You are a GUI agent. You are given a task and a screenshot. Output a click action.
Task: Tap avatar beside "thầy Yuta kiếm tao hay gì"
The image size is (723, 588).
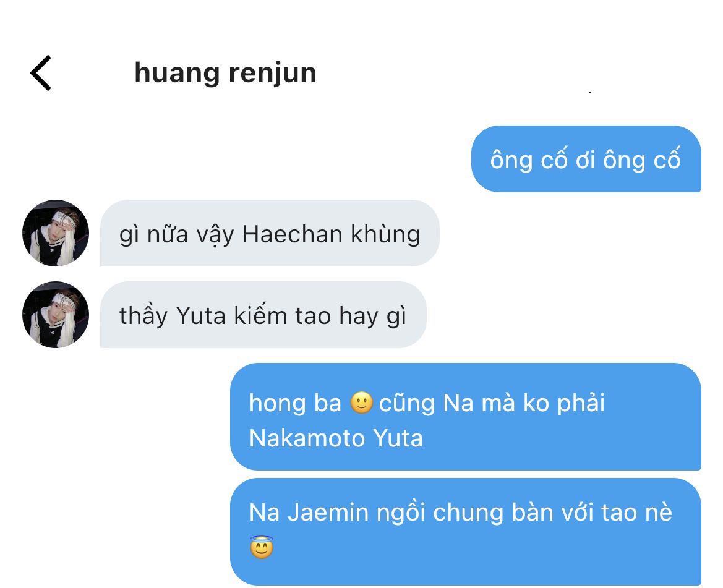tap(55, 315)
